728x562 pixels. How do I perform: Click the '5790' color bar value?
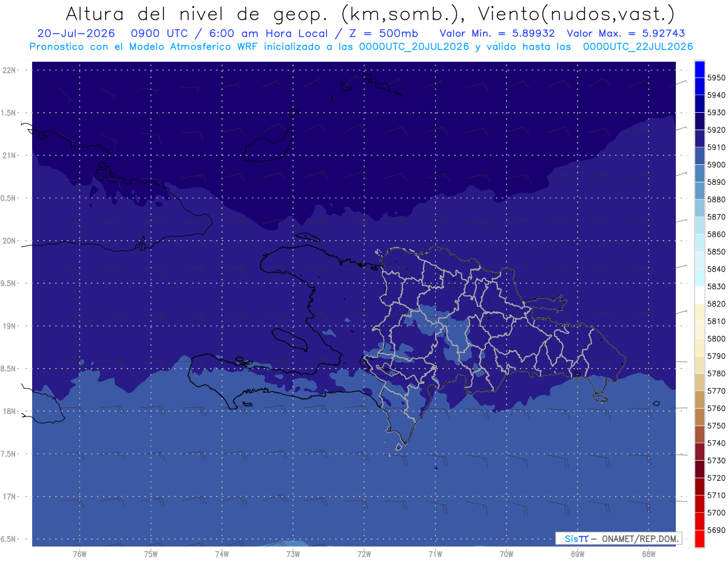716,356
